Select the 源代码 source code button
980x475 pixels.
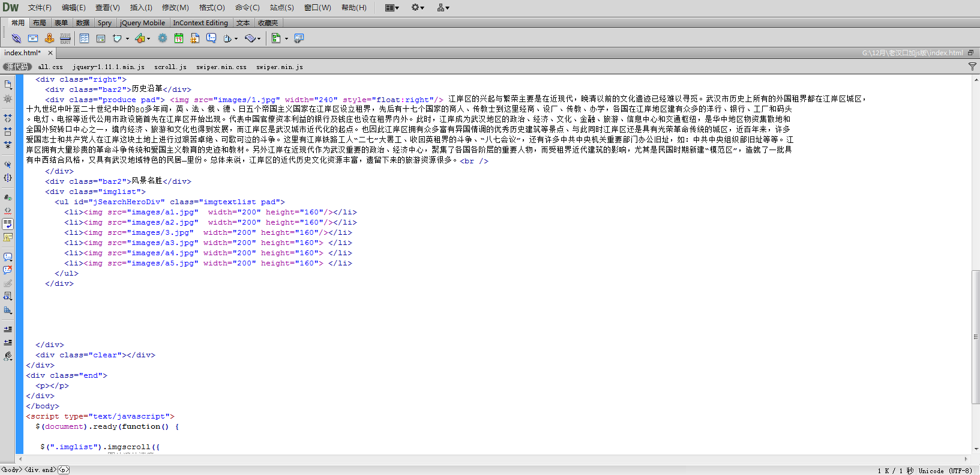[17, 67]
